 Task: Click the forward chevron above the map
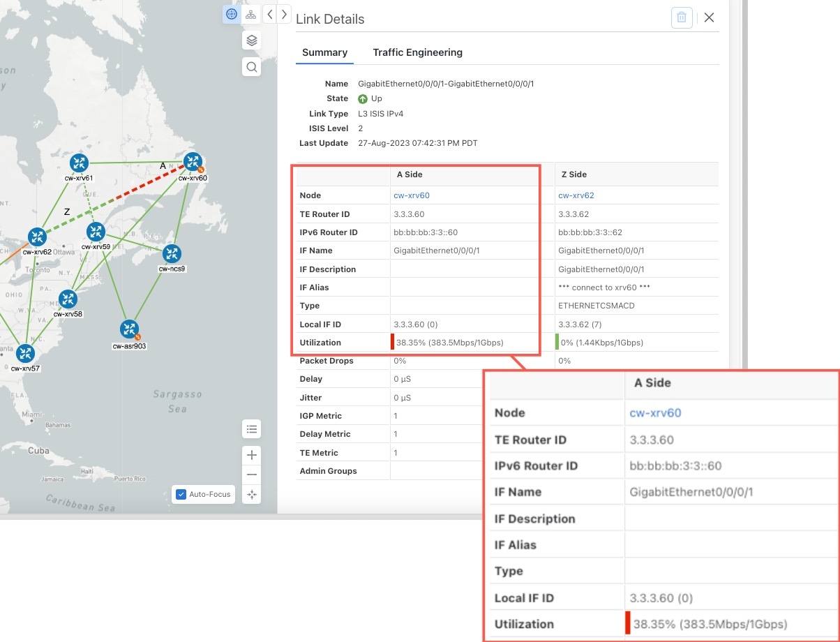coord(284,13)
